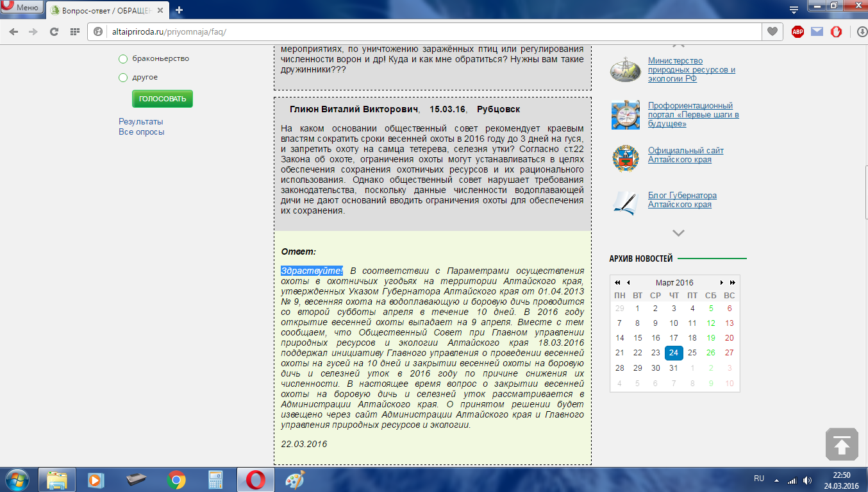The image size is (868, 492).
Task: Open the Adblock Plus extension icon
Action: 797,31
